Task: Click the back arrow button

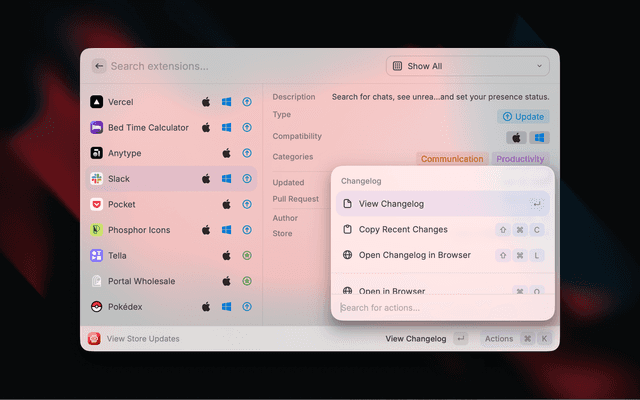Action: point(99,66)
